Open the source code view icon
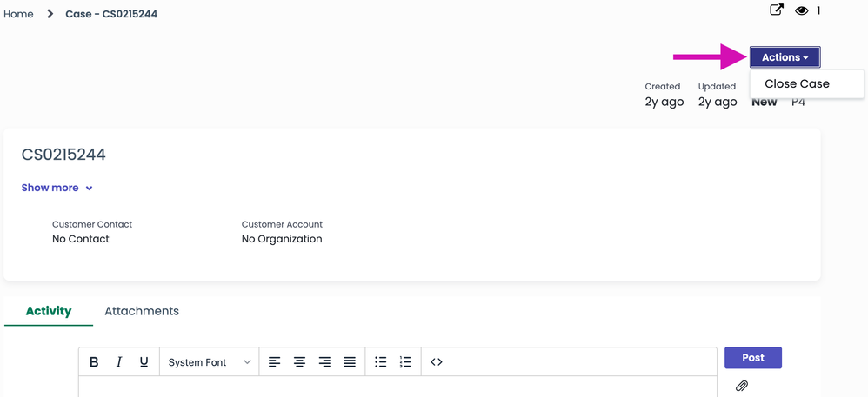 pyautogui.click(x=437, y=362)
